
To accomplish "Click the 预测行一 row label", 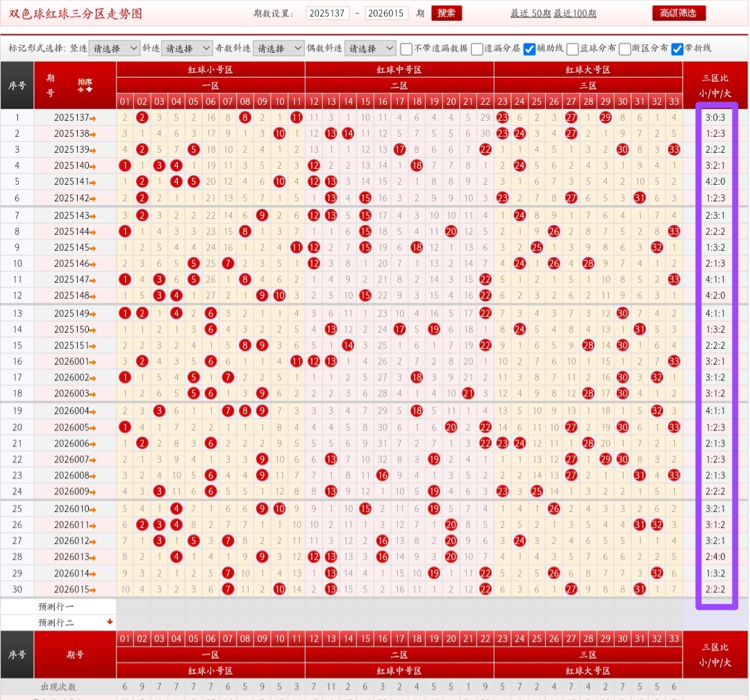I will tap(56, 607).
